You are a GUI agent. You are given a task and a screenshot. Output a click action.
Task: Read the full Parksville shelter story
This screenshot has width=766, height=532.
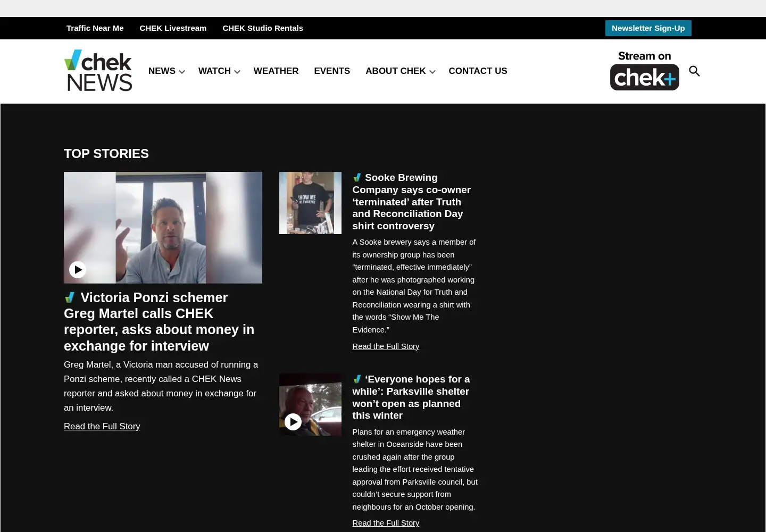click(x=386, y=523)
